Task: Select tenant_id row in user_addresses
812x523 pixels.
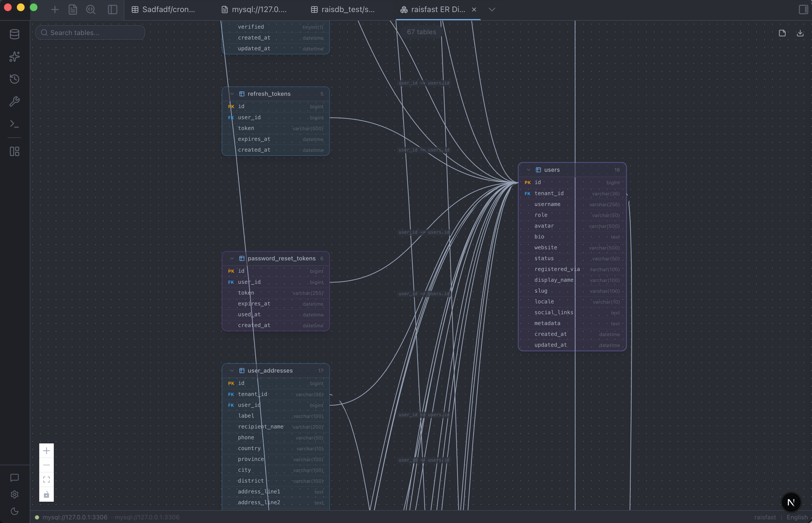Action: (276, 394)
